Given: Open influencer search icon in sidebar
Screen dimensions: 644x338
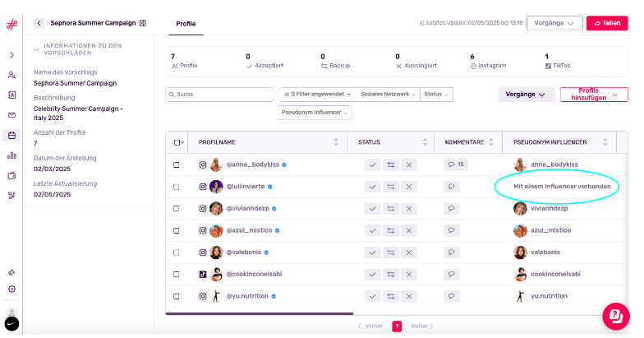Looking at the screenshot, I should [x=11, y=75].
